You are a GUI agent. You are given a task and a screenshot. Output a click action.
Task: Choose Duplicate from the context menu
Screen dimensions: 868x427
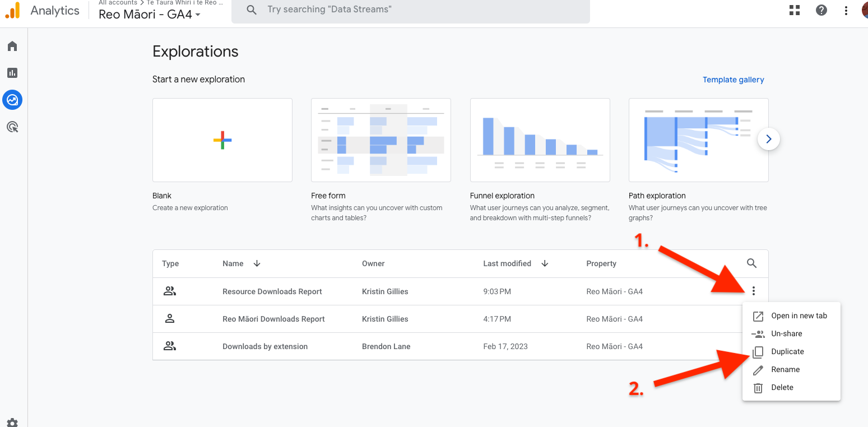point(787,351)
